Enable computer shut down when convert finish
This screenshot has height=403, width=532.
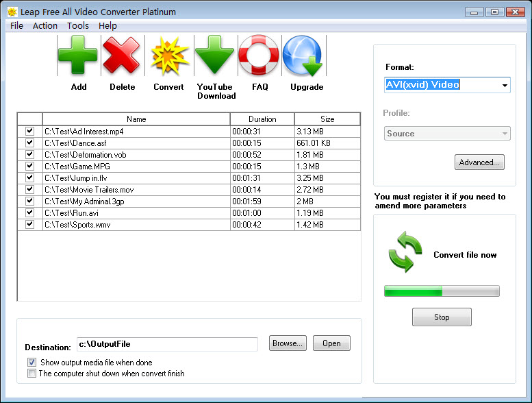(x=32, y=374)
